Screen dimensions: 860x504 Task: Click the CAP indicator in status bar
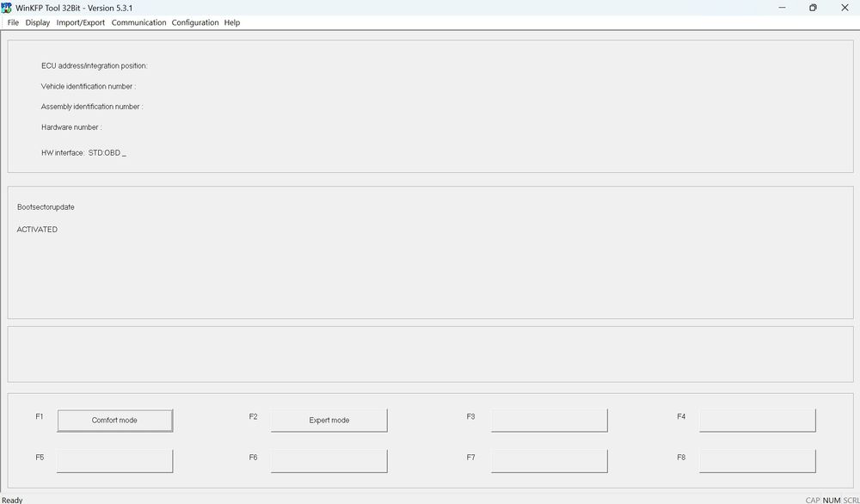click(x=813, y=500)
